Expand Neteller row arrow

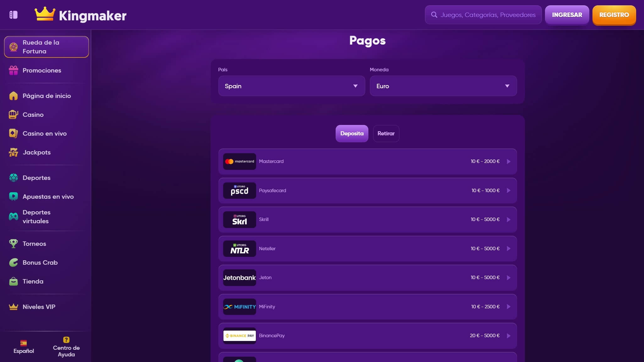point(509,249)
